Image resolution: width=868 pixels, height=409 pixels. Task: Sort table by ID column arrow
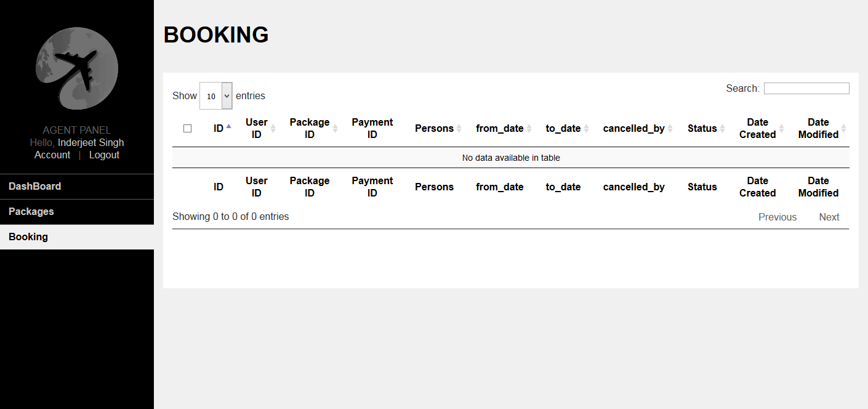coord(228,127)
